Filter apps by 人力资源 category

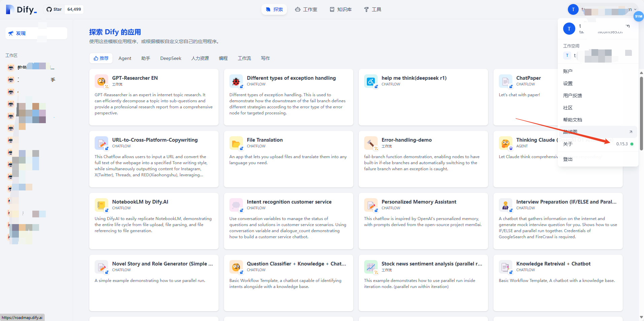click(200, 58)
